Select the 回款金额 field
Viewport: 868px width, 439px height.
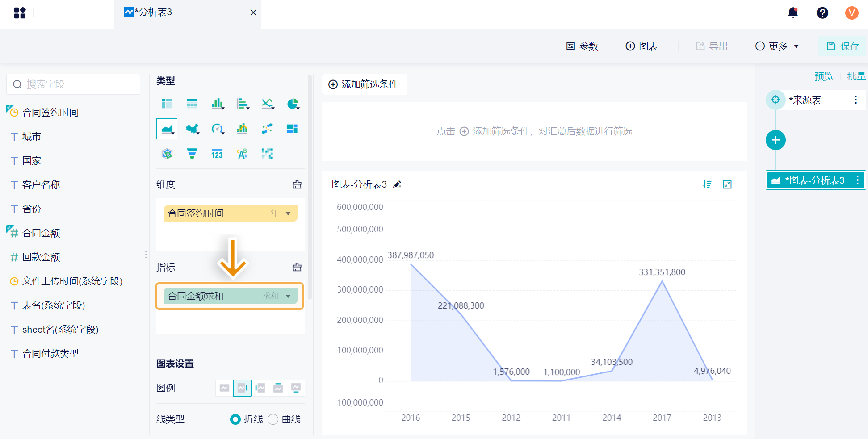tap(41, 257)
